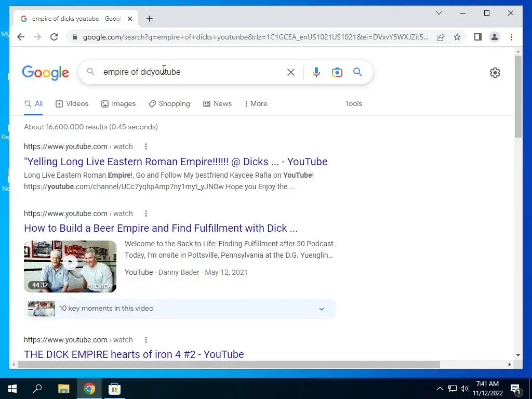The width and height of the screenshot is (532, 399).
Task: Open the Chrome profile avatar
Action: coord(495,37)
